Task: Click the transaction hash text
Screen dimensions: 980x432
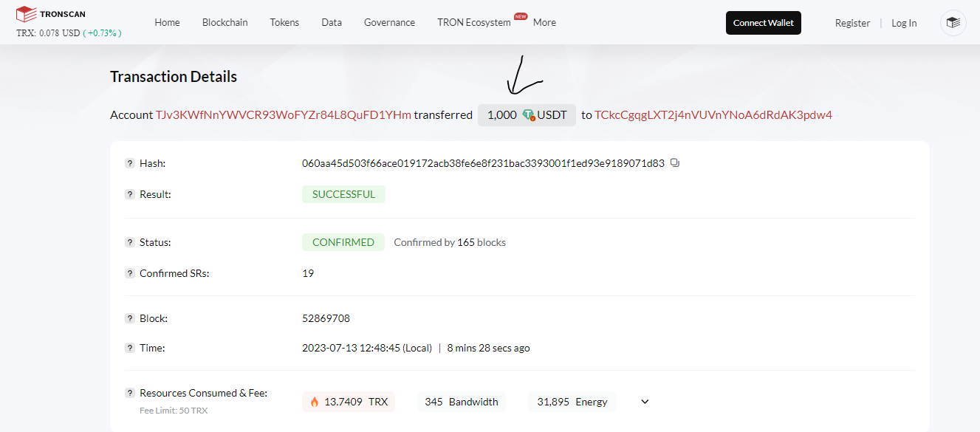Action: tap(483, 163)
